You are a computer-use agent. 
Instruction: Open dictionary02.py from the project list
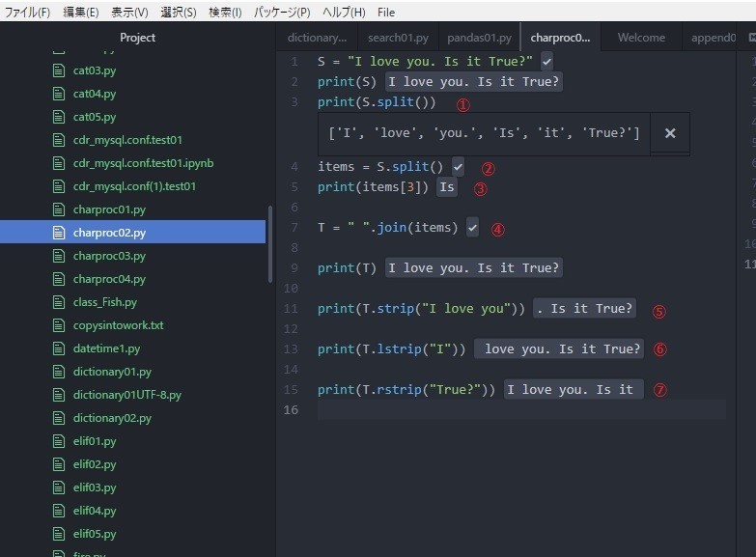pyautogui.click(x=112, y=418)
